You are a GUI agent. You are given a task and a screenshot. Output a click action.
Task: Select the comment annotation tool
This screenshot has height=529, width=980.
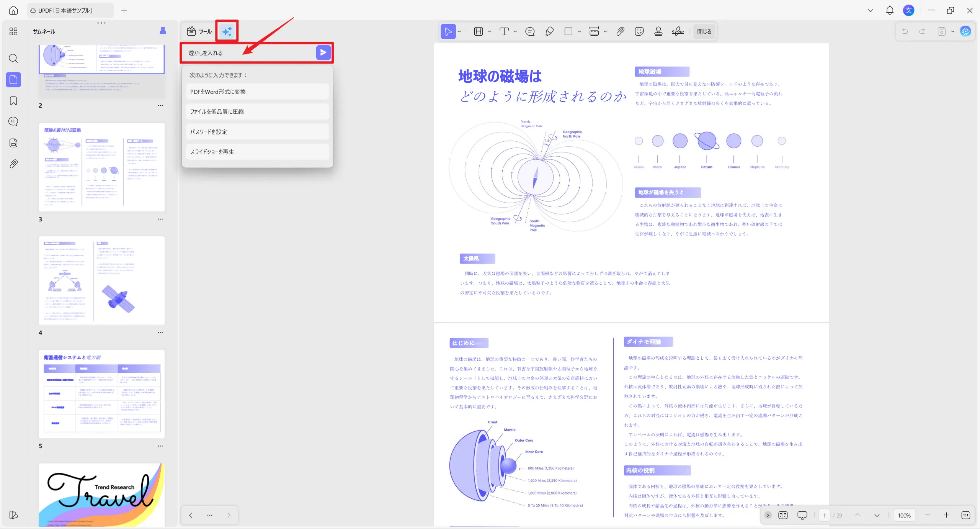point(529,31)
